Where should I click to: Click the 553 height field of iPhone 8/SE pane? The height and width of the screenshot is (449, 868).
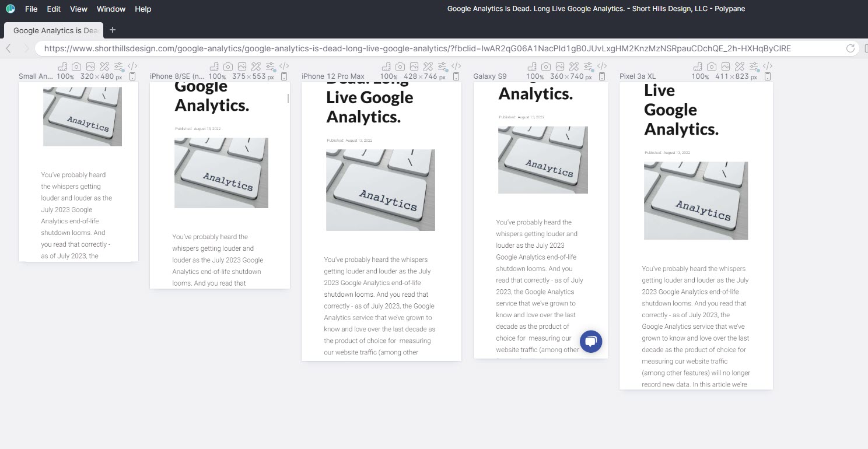point(258,76)
